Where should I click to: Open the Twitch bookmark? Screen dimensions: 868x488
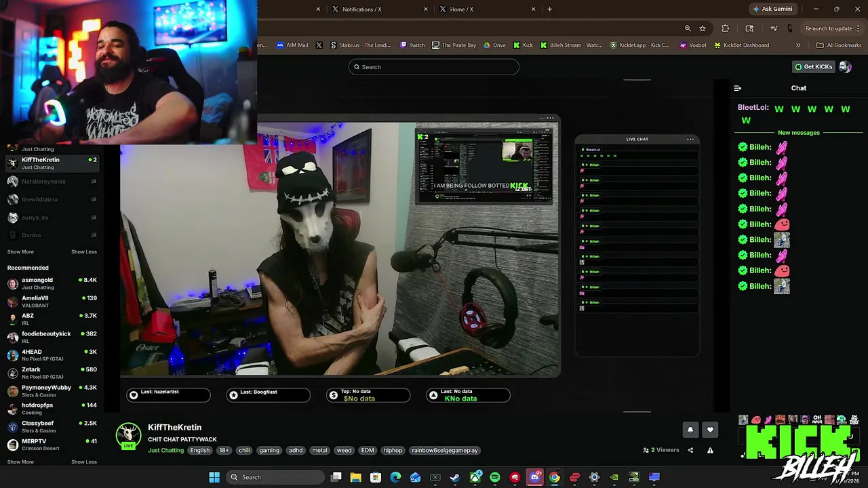pyautogui.click(x=412, y=45)
